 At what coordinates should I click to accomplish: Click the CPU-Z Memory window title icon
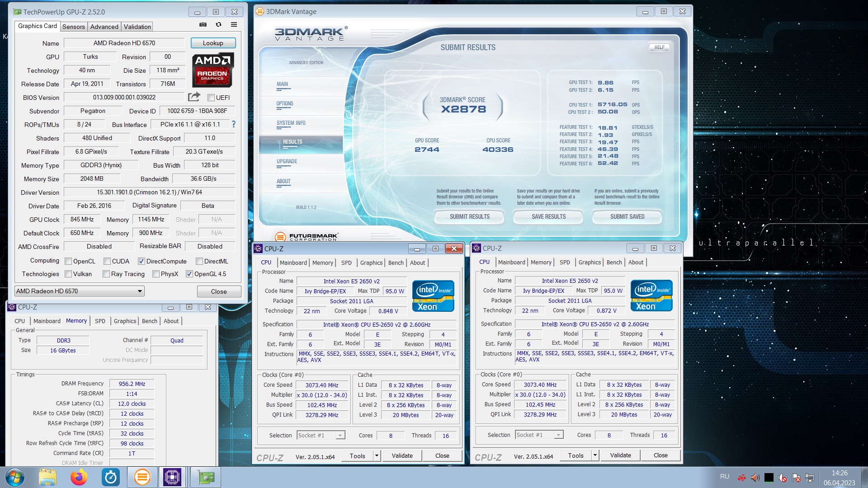click(12, 307)
